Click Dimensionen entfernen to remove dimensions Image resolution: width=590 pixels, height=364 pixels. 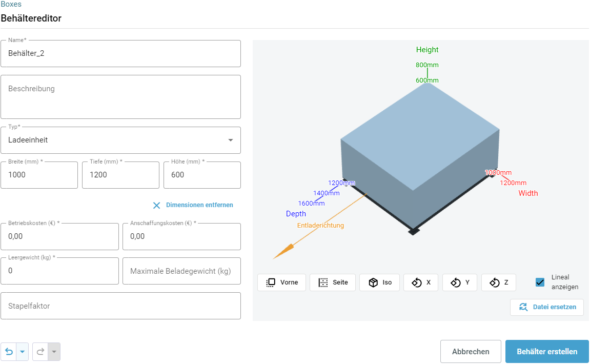pyautogui.click(x=193, y=205)
